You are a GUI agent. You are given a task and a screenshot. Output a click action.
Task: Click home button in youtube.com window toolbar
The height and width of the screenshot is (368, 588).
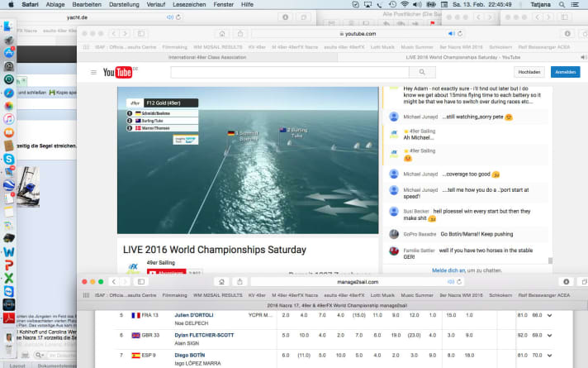pyautogui.click(x=222, y=33)
